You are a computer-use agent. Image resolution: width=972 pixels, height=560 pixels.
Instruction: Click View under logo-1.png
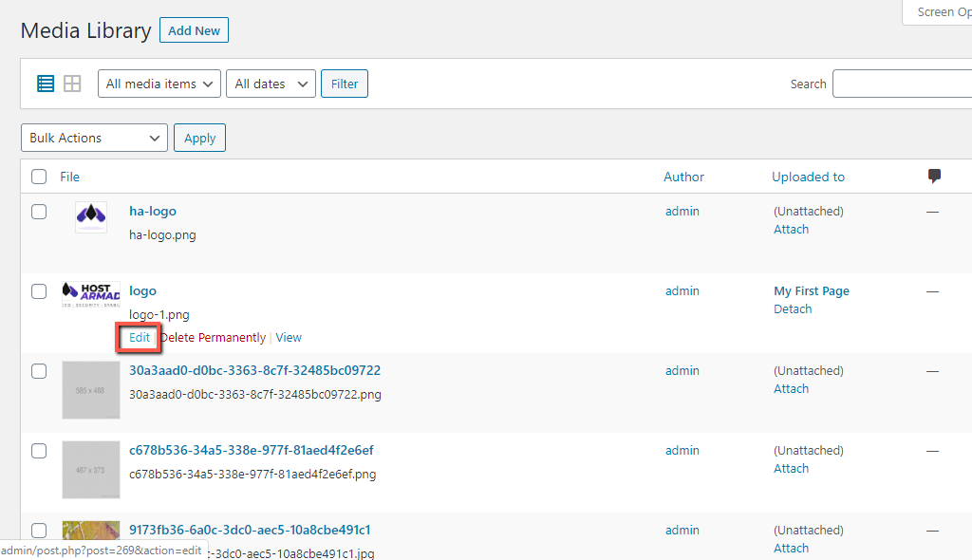point(289,337)
